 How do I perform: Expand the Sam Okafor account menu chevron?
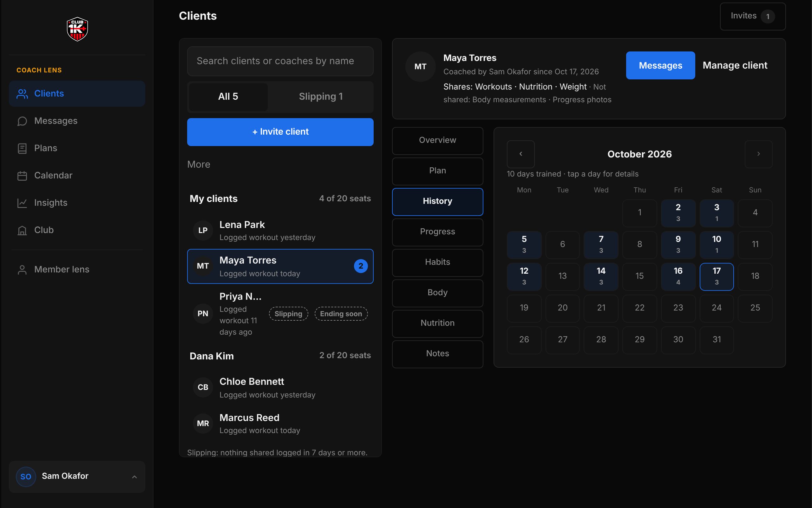134,477
